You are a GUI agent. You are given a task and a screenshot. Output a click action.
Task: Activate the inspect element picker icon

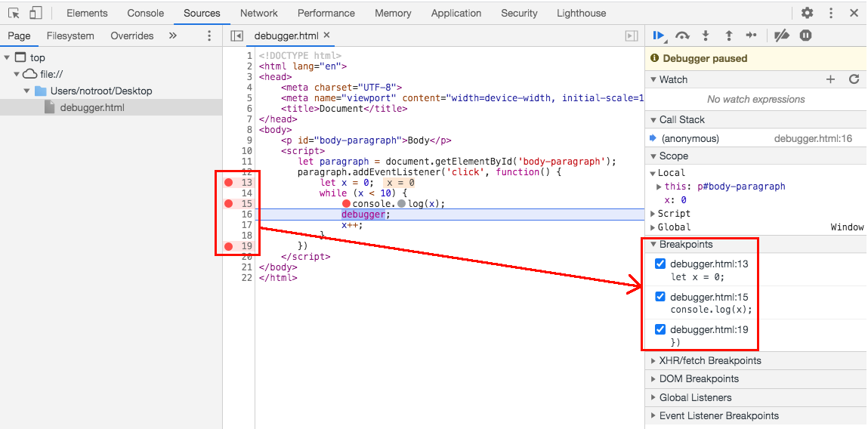tap(14, 13)
